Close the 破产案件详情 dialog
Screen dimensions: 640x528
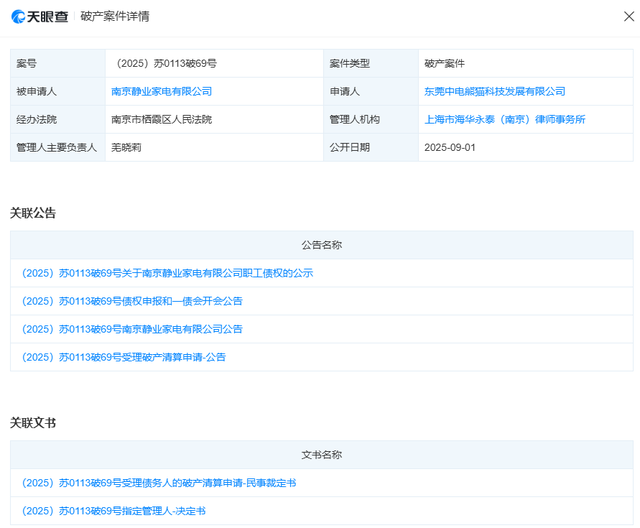click(629, 16)
